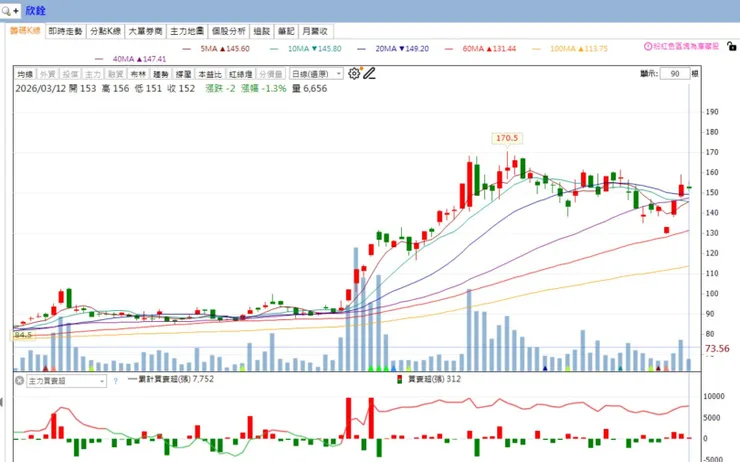The width and height of the screenshot is (740, 462).
Task: Click the unlock padlock icon
Action: coord(732,46)
